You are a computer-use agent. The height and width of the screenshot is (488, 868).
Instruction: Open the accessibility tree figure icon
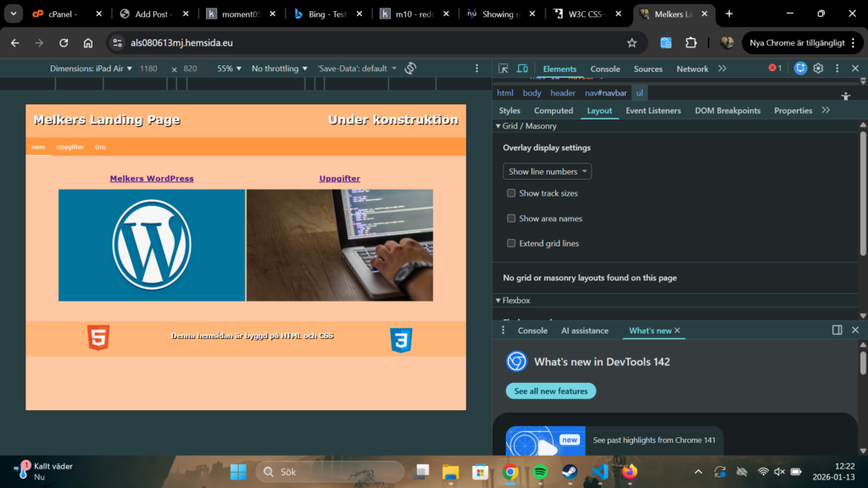tap(845, 97)
